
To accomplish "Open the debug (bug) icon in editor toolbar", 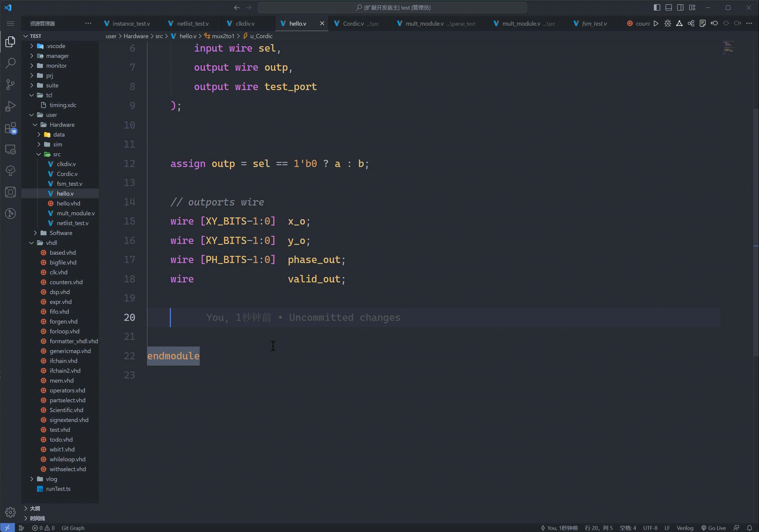I will pos(667,23).
